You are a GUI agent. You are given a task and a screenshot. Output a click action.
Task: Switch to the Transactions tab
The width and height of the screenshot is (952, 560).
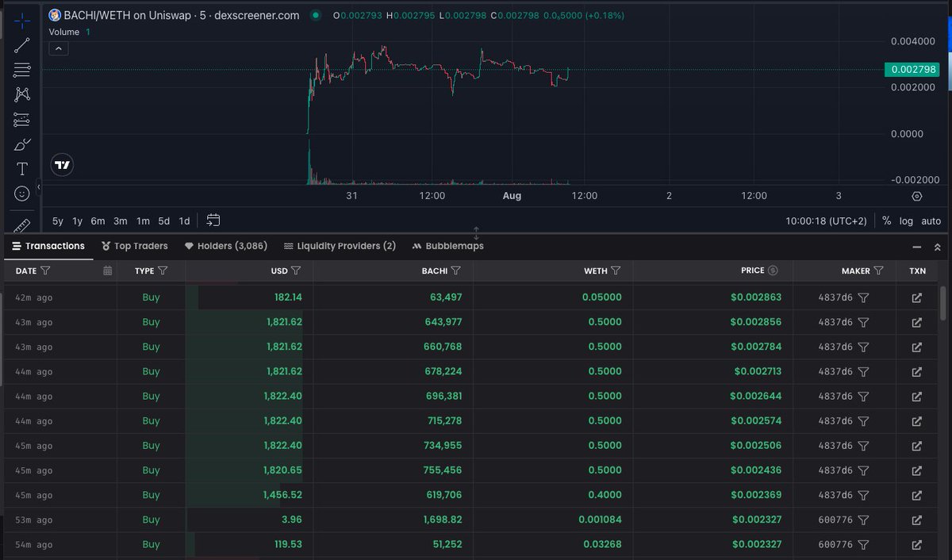[x=48, y=246]
